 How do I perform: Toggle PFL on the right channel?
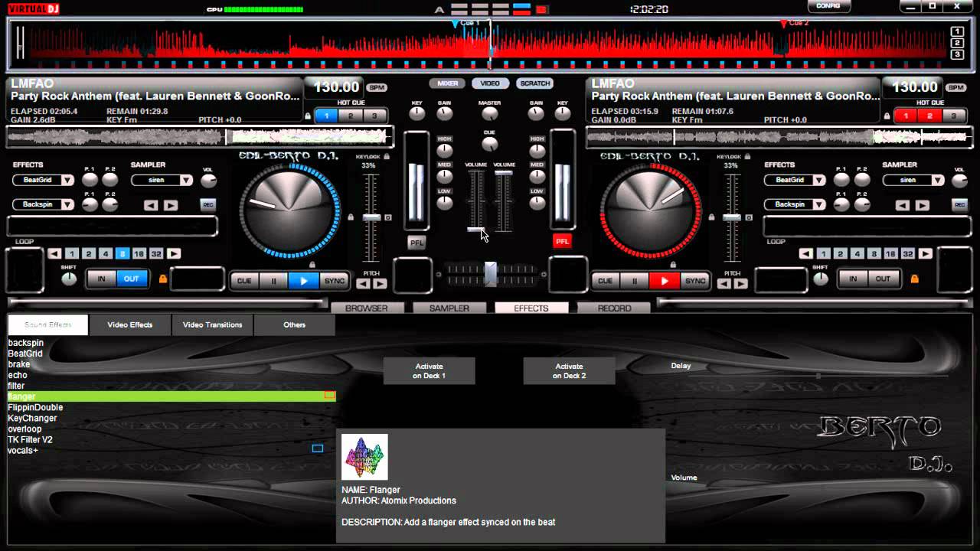point(562,241)
